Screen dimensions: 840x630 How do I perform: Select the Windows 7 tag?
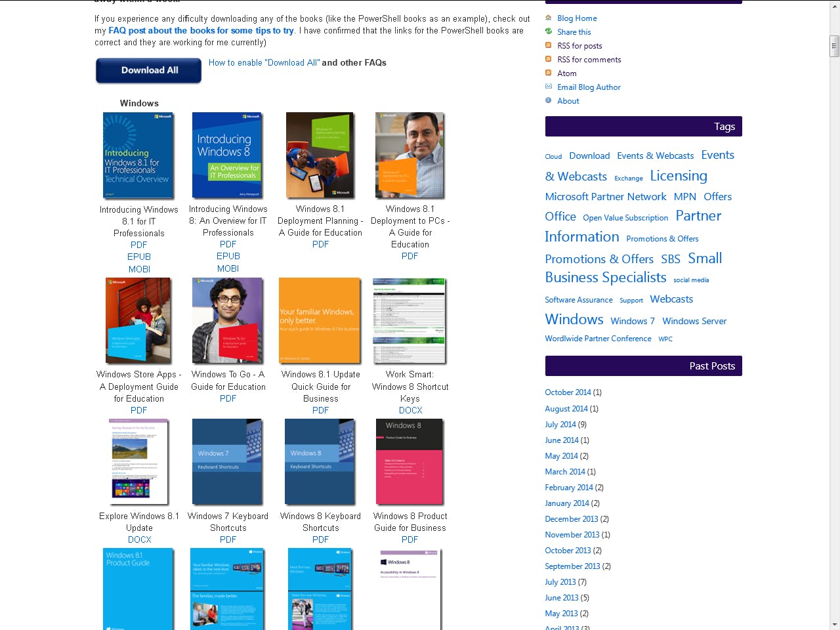633,322
